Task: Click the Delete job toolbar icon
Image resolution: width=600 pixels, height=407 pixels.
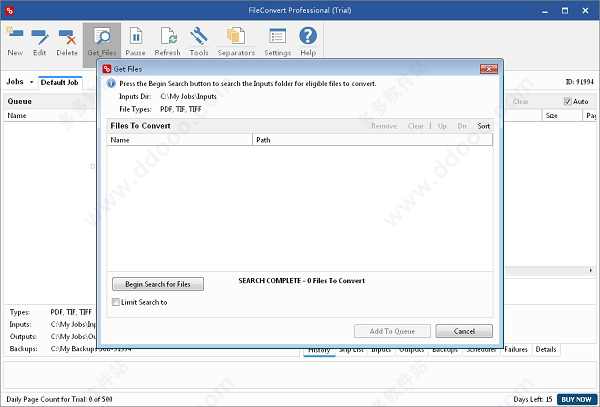Action: click(67, 41)
